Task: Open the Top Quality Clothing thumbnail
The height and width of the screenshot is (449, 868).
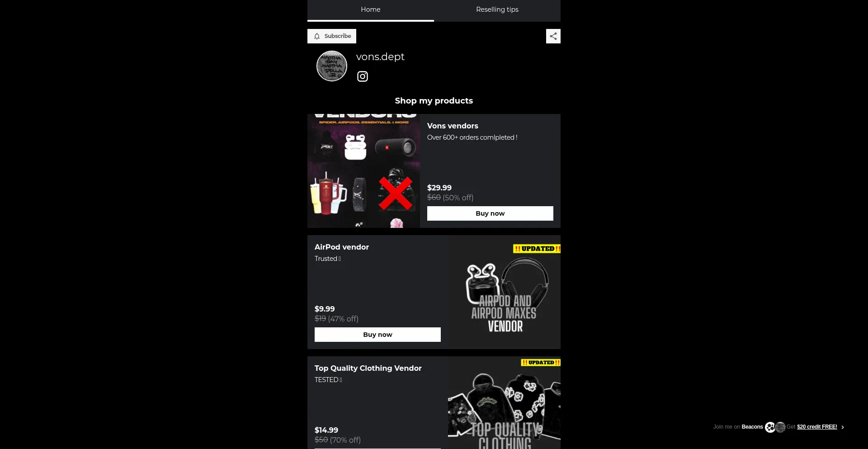Action: 504,402
